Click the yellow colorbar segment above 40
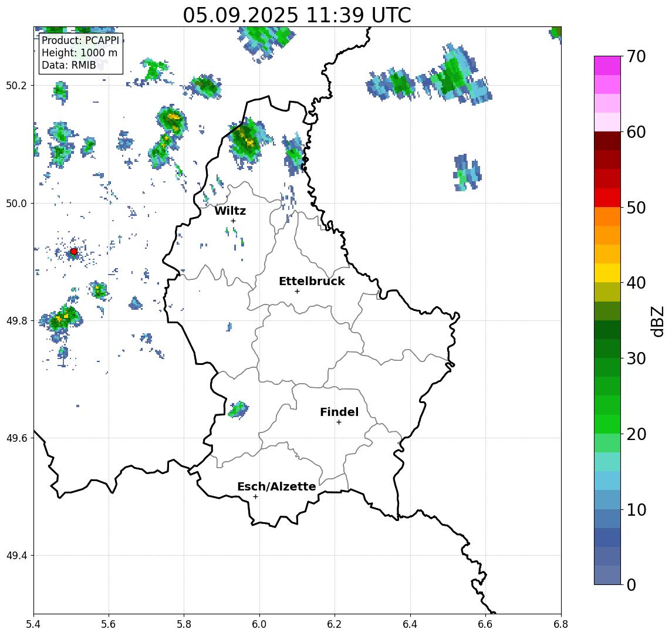The height and width of the screenshot is (636, 672). (x=607, y=273)
